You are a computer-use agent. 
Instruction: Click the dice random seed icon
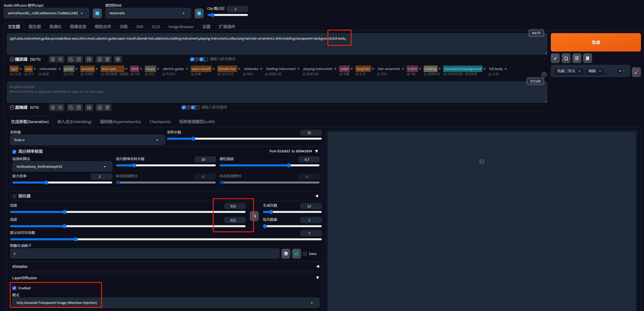point(286,254)
